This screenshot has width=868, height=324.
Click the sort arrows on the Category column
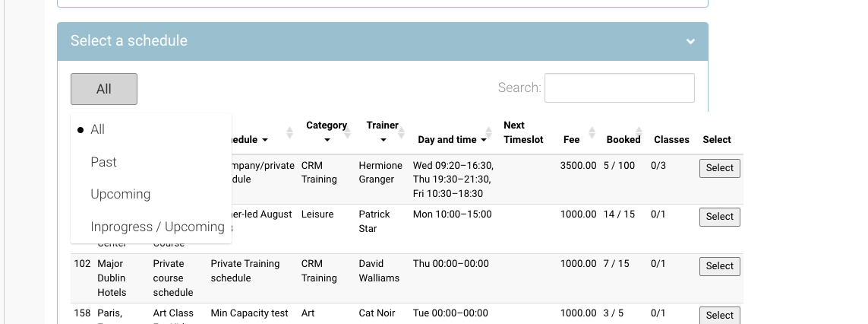[347, 132]
